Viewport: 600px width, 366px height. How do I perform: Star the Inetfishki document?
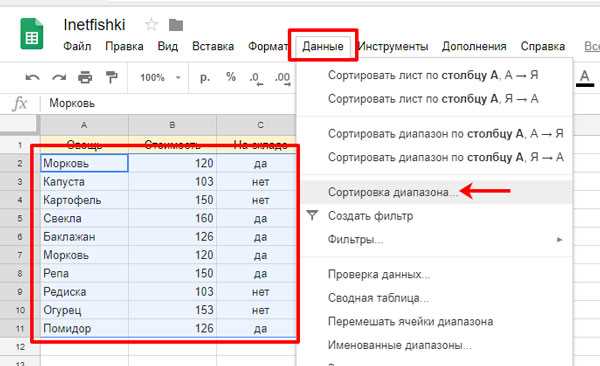pyautogui.click(x=152, y=25)
